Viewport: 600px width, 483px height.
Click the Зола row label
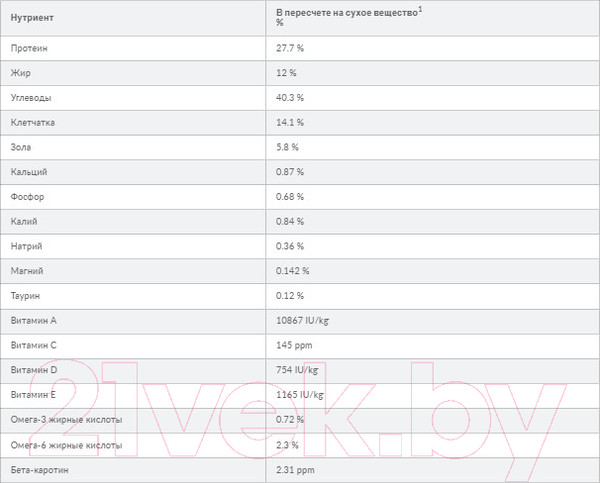[x=23, y=147]
